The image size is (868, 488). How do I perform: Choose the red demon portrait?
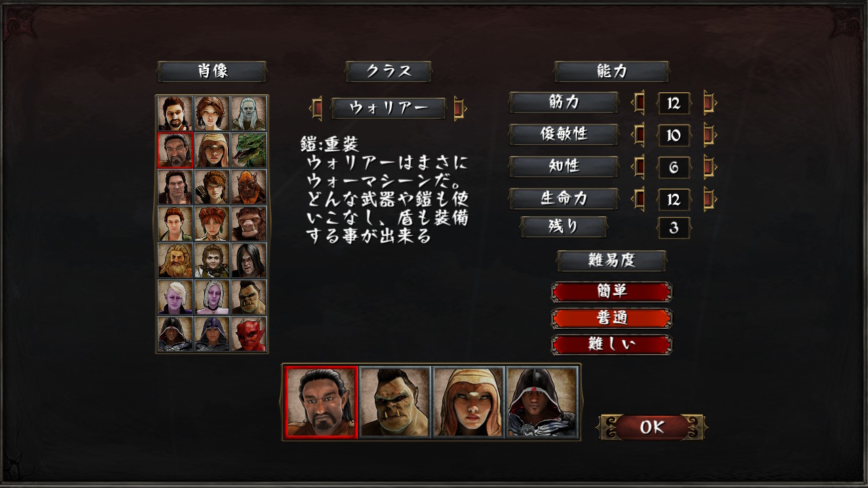coord(249,333)
